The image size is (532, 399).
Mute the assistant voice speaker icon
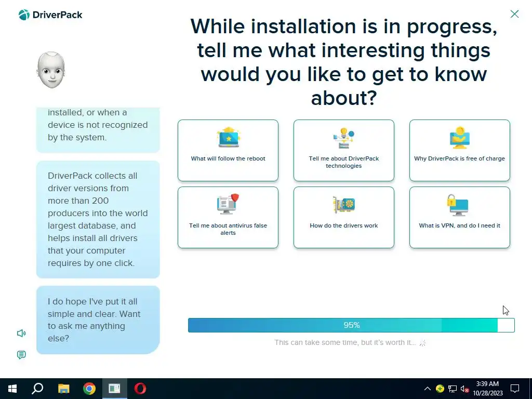pos(21,333)
